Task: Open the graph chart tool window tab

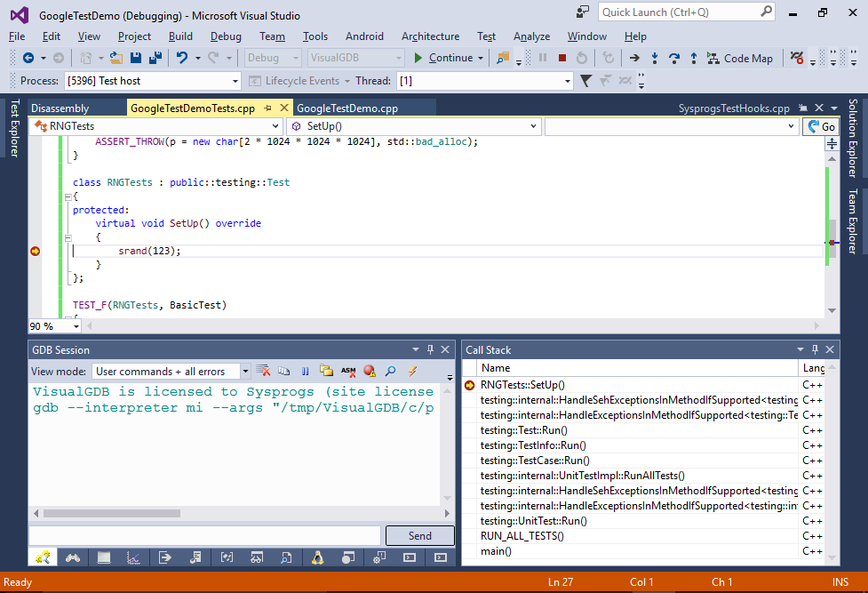Action: click(x=133, y=557)
